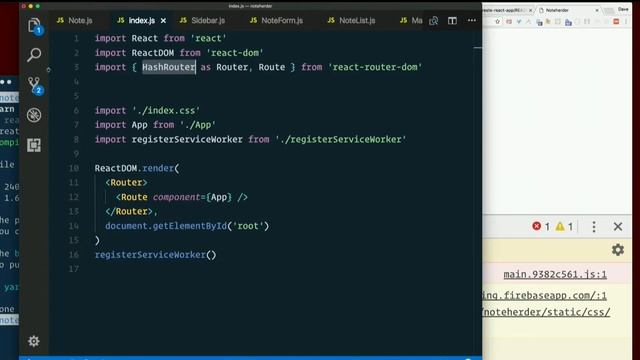Image resolution: width=640 pixels, height=360 pixels.
Task: Click the './App' string on line 7
Action: coord(198,125)
